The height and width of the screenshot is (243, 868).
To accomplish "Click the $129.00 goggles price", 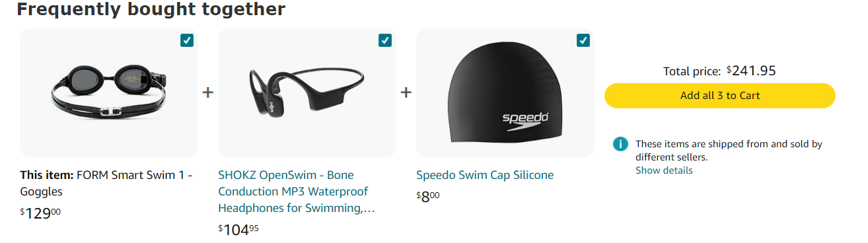I will 40,213.
